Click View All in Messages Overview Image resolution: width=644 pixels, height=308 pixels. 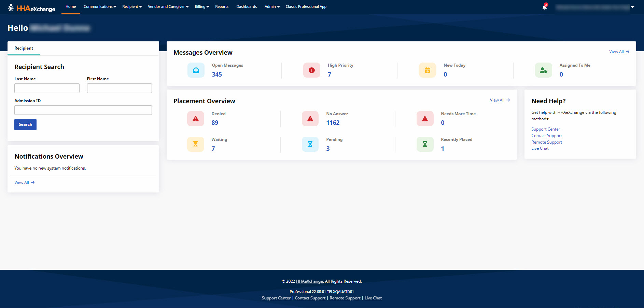[x=619, y=52]
